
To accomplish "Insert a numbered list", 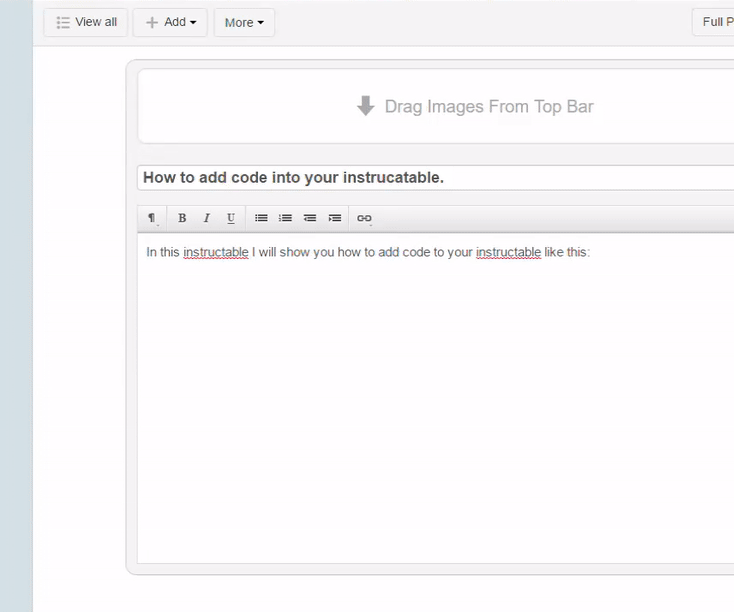I will tap(286, 218).
